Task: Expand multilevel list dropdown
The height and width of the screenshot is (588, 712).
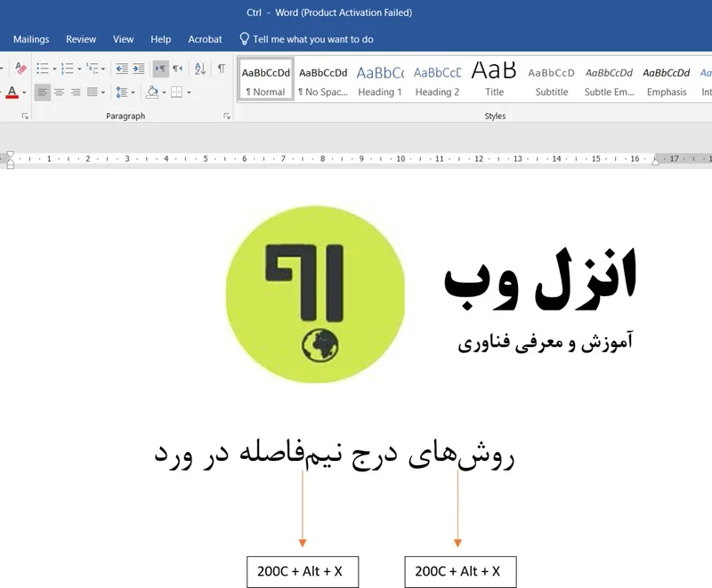Action: click(x=103, y=69)
